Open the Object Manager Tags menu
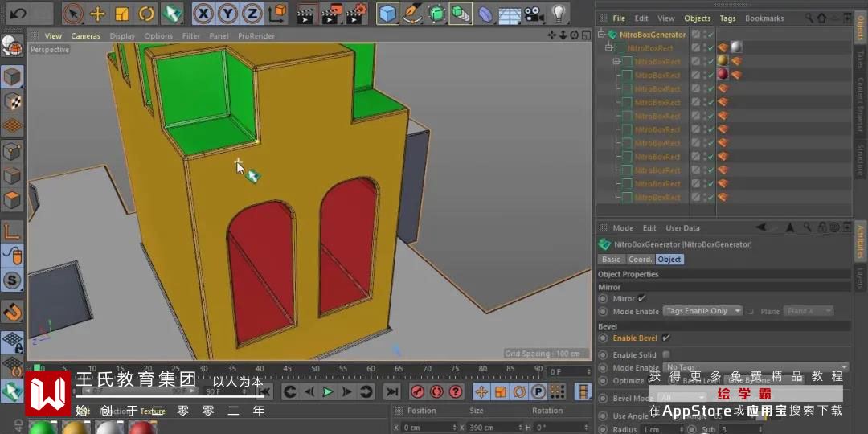This screenshot has height=434, width=868. point(727,18)
